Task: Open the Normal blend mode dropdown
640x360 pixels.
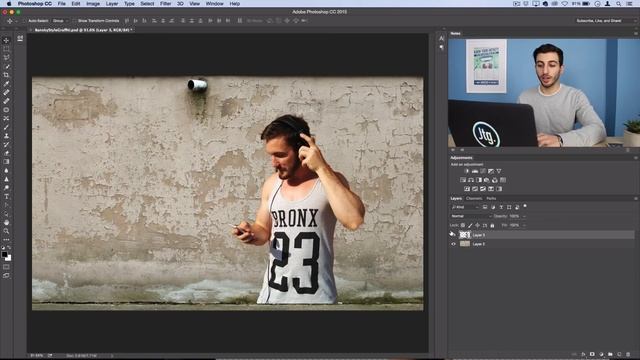Action: [471, 216]
